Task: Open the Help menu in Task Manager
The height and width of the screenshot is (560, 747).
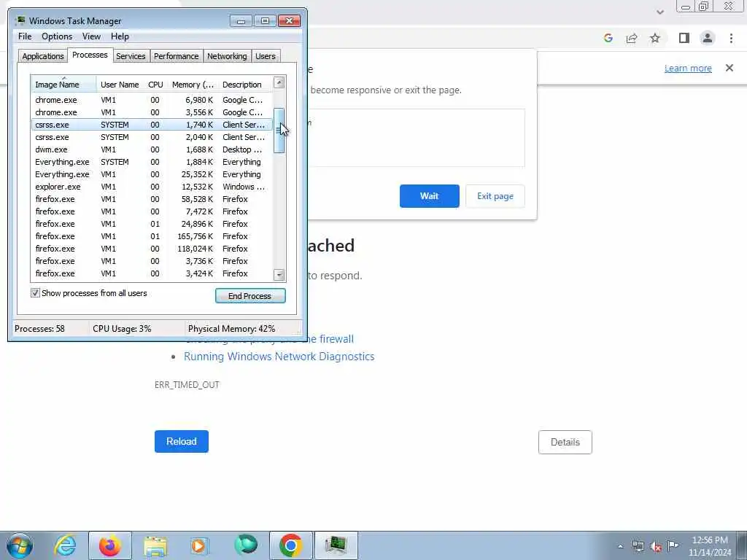Action: tap(120, 36)
